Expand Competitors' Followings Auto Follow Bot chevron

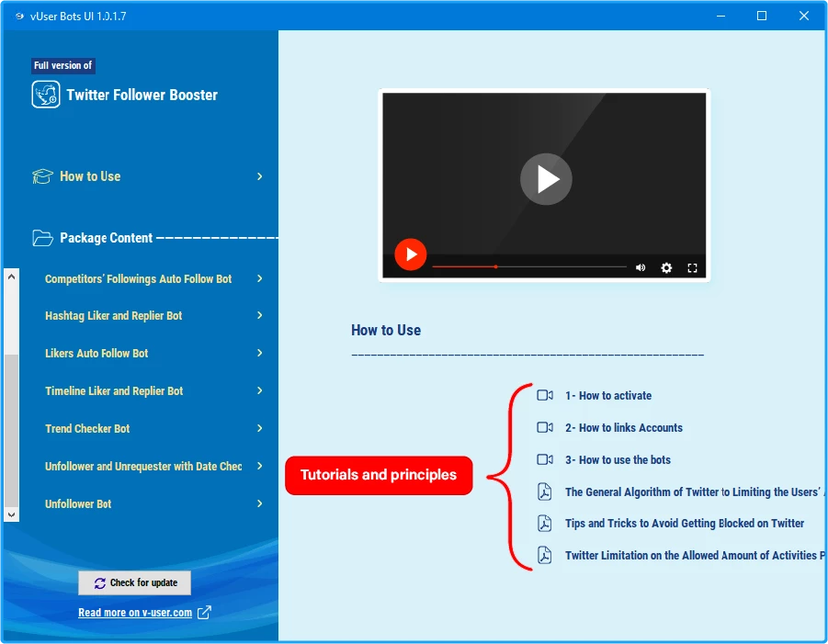pos(259,278)
